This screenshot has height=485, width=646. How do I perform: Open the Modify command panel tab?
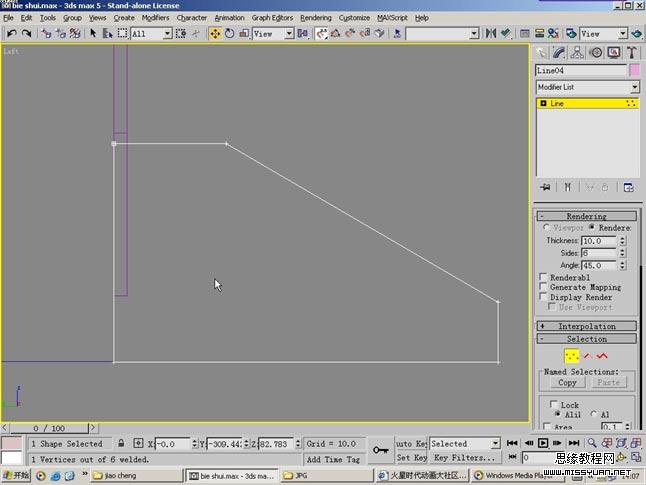pyautogui.click(x=559, y=53)
